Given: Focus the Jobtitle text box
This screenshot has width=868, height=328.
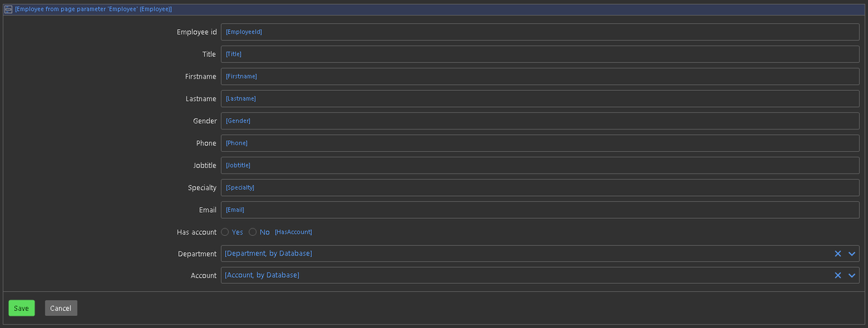Looking at the screenshot, I should [540, 165].
